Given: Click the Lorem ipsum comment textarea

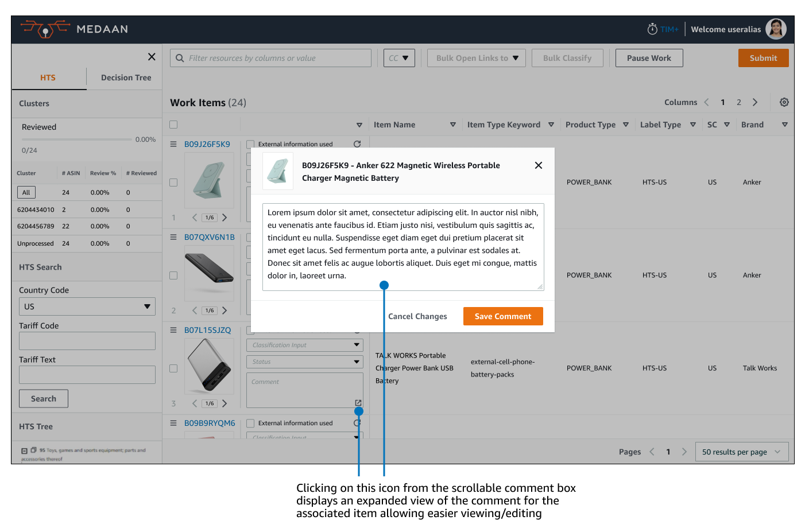Looking at the screenshot, I should [403, 247].
